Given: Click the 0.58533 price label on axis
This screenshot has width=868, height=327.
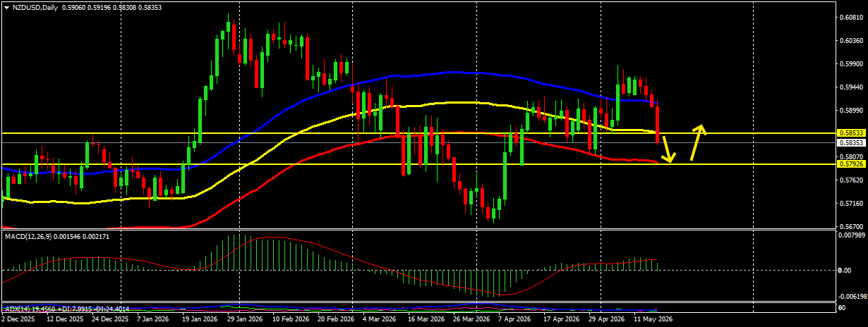Looking at the screenshot, I should pyautogui.click(x=848, y=132).
